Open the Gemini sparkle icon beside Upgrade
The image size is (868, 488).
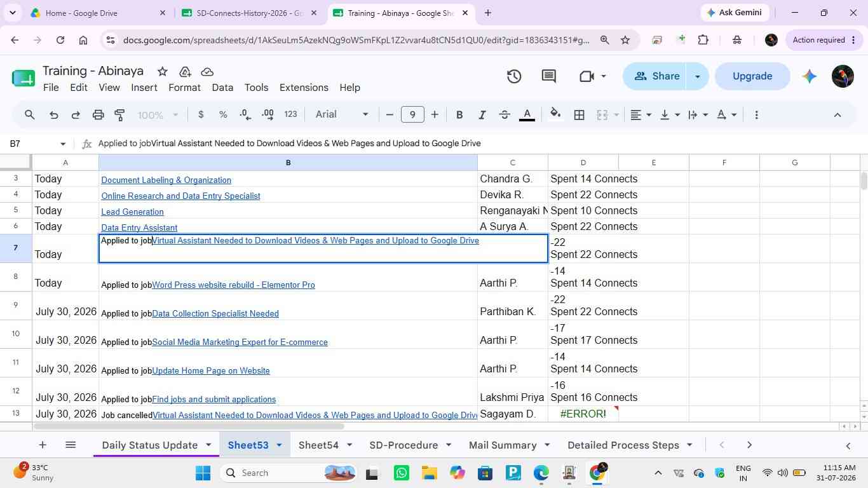pyautogui.click(x=809, y=76)
